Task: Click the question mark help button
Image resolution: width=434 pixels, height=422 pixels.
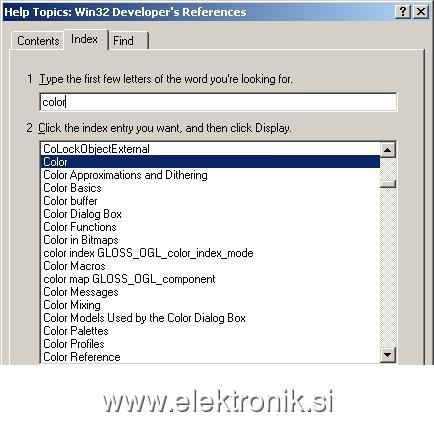Action: tap(403, 12)
